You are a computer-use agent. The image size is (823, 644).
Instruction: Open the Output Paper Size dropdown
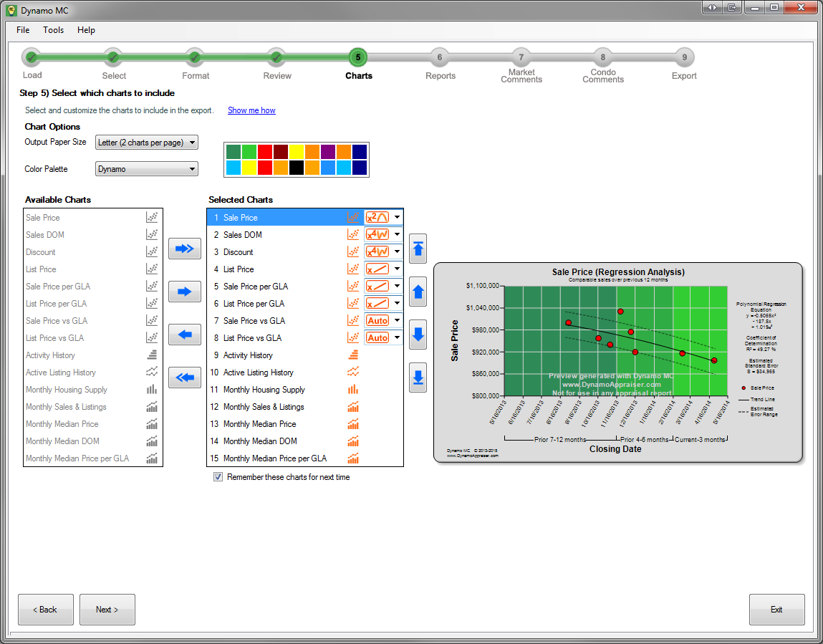[x=146, y=143]
